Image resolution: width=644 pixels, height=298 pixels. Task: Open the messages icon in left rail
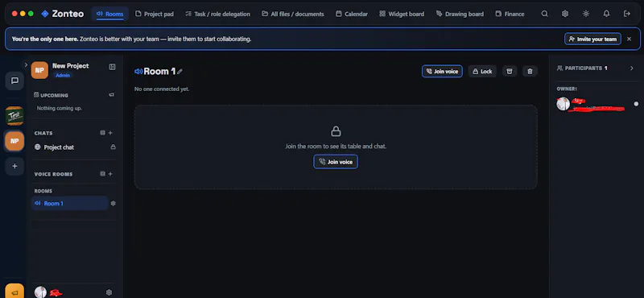point(14,81)
